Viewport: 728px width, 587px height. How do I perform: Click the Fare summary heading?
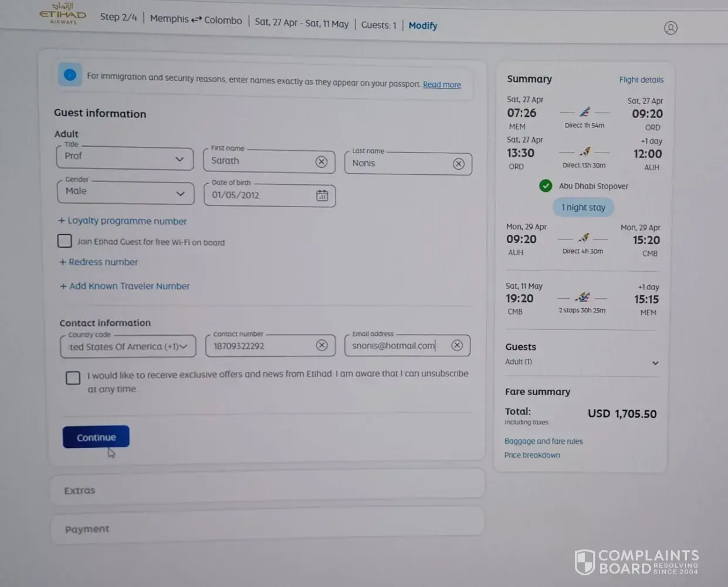(537, 392)
